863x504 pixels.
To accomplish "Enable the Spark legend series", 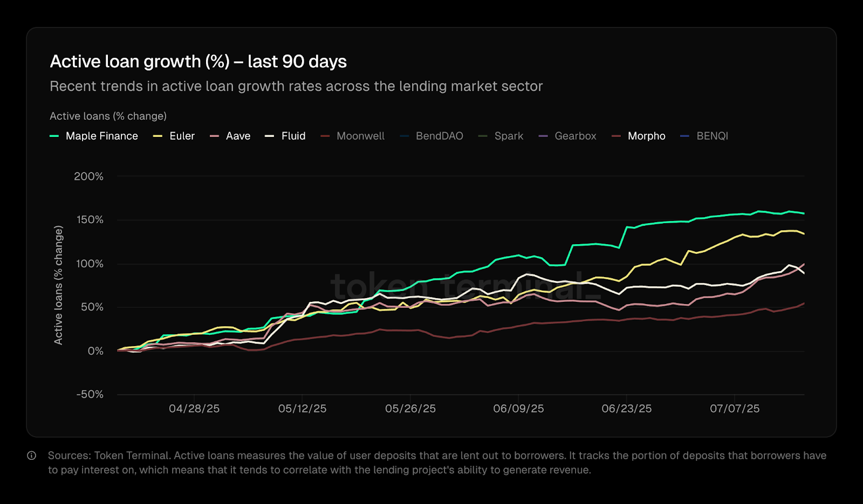I will pos(501,136).
